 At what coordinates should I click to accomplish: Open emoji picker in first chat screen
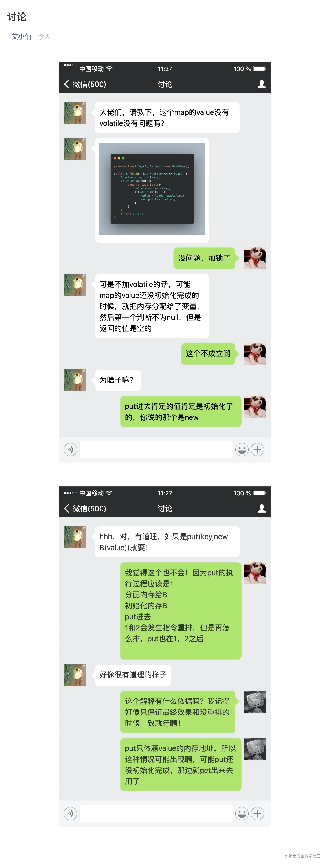click(x=242, y=449)
